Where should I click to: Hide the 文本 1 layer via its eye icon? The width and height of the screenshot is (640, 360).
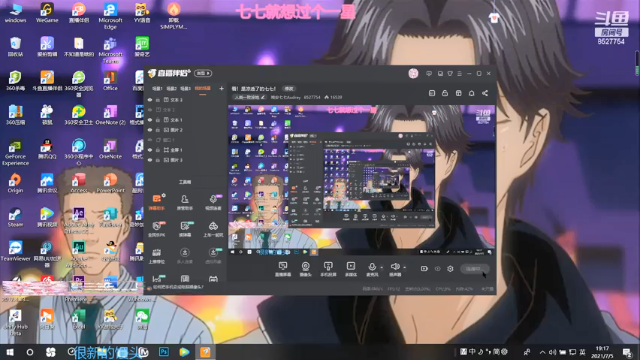[150, 120]
